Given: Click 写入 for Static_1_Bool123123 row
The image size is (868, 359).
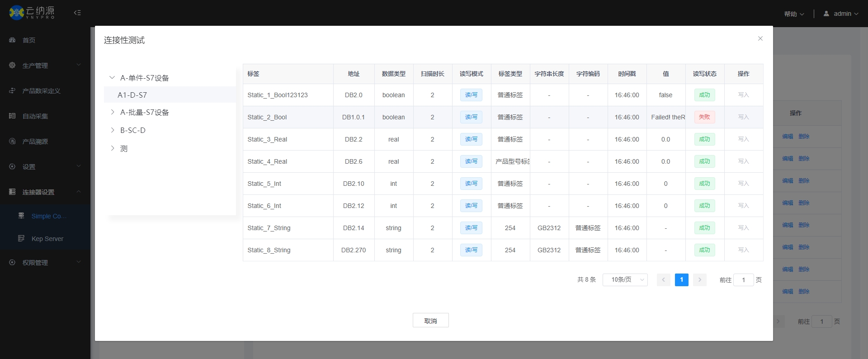Looking at the screenshot, I should (x=743, y=95).
